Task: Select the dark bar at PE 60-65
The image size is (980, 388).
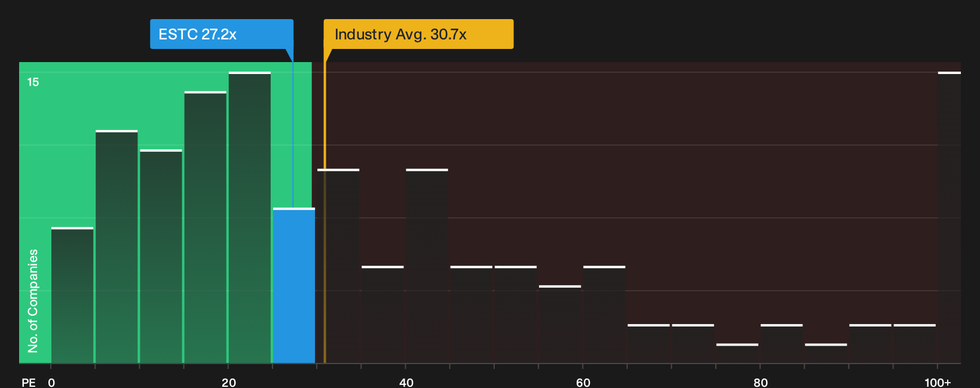Action: point(604,315)
